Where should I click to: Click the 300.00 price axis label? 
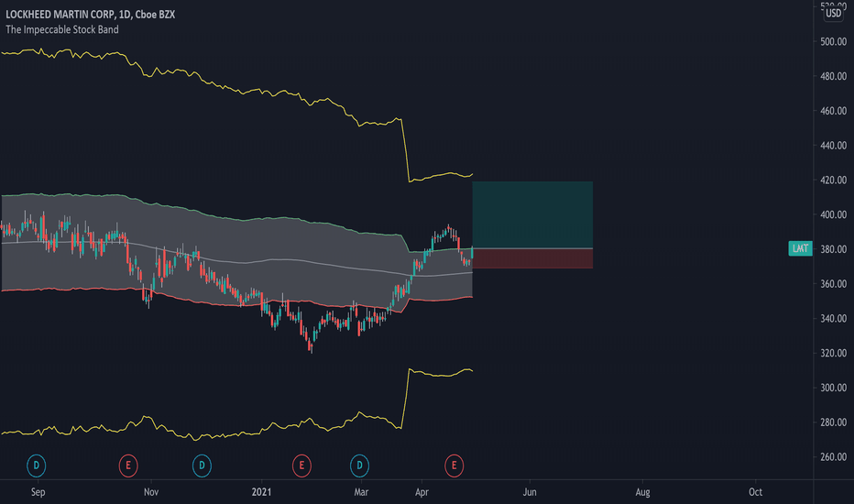click(x=833, y=388)
